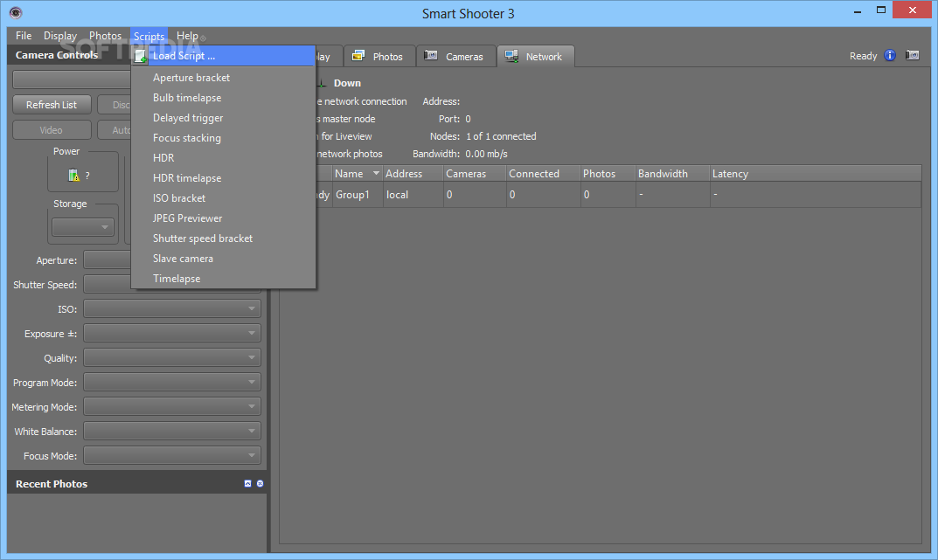Close the Scripts menu

149,37
